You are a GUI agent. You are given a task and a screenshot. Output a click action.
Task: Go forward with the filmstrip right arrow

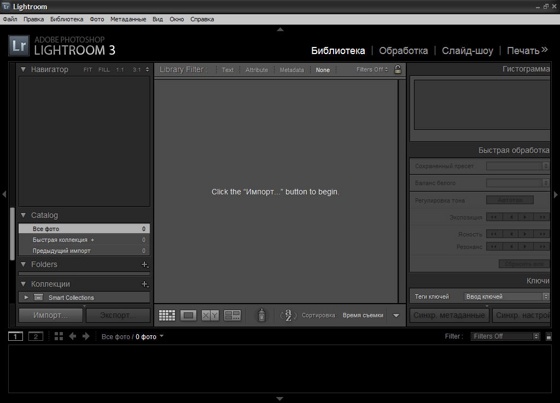86,336
